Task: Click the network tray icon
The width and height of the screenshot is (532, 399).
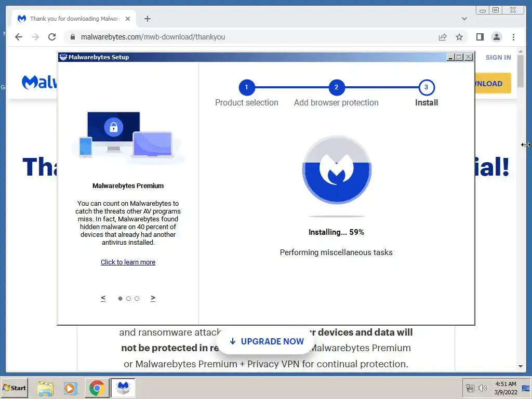Action: (470, 388)
